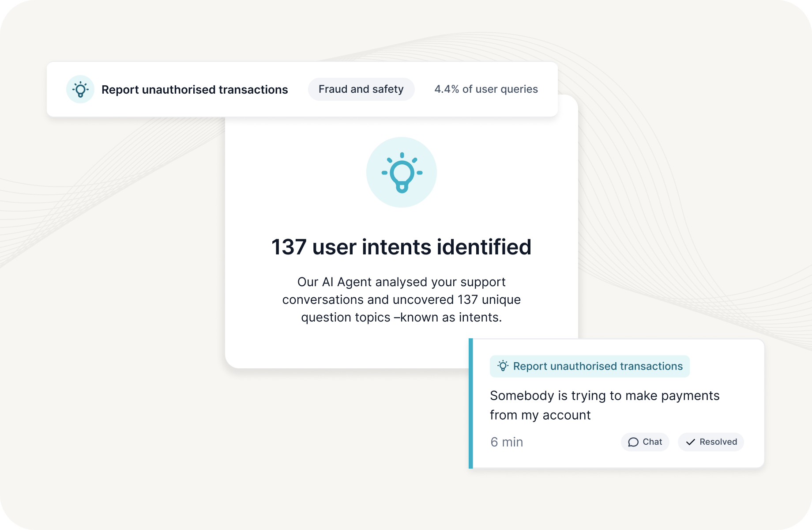Click the number "137" in the bold heading

click(289, 247)
